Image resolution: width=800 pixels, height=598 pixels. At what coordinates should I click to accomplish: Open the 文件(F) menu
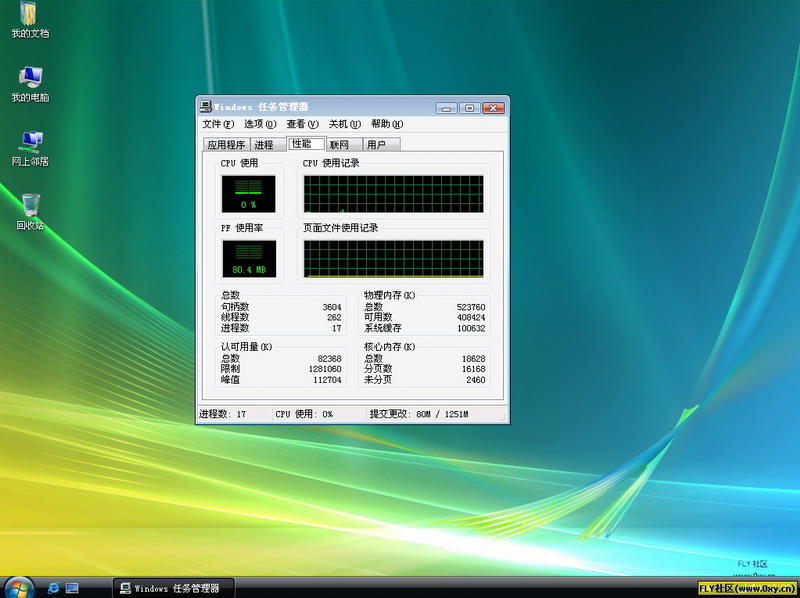point(217,124)
